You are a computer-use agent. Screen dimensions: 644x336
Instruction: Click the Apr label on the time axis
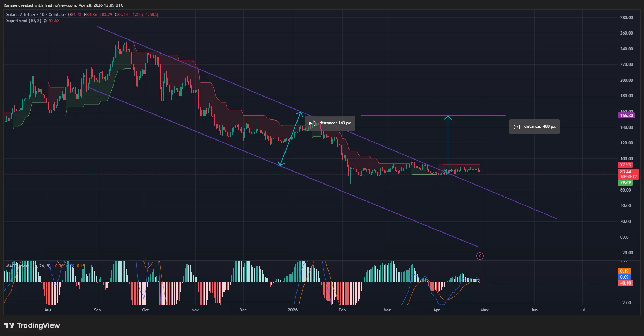436,310
